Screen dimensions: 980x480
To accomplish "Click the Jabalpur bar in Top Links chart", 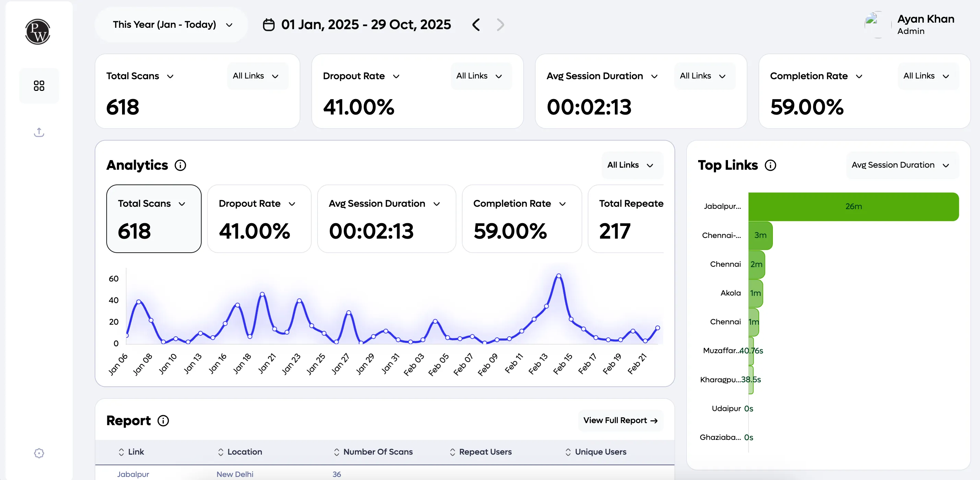I will point(853,206).
